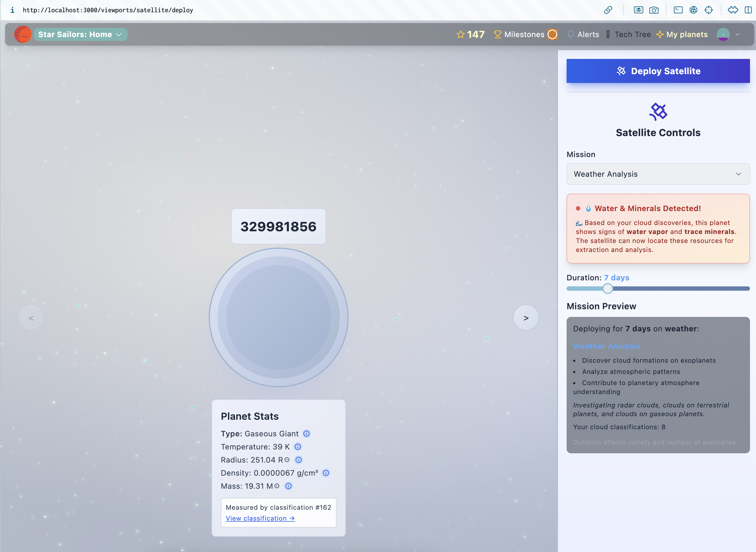756x552 pixels.
Task: Open Tech Tree in the navigation bar
Action: click(x=628, y=34)
